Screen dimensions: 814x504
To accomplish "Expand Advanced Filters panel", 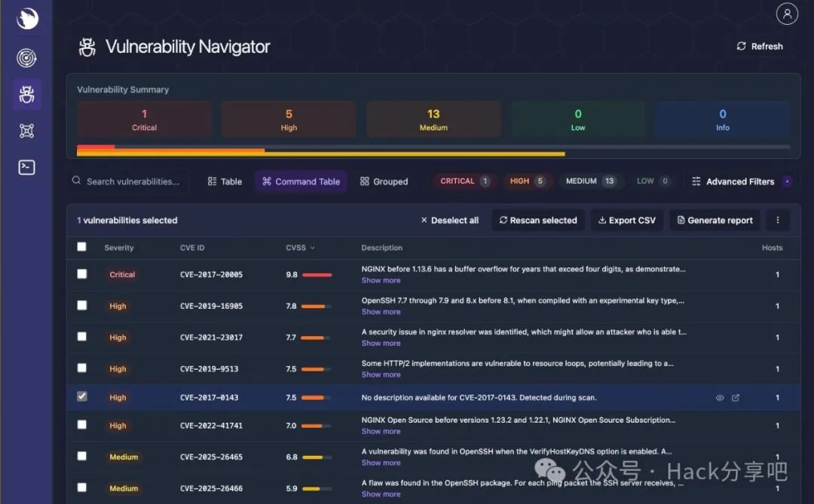I will pos(739,182).
